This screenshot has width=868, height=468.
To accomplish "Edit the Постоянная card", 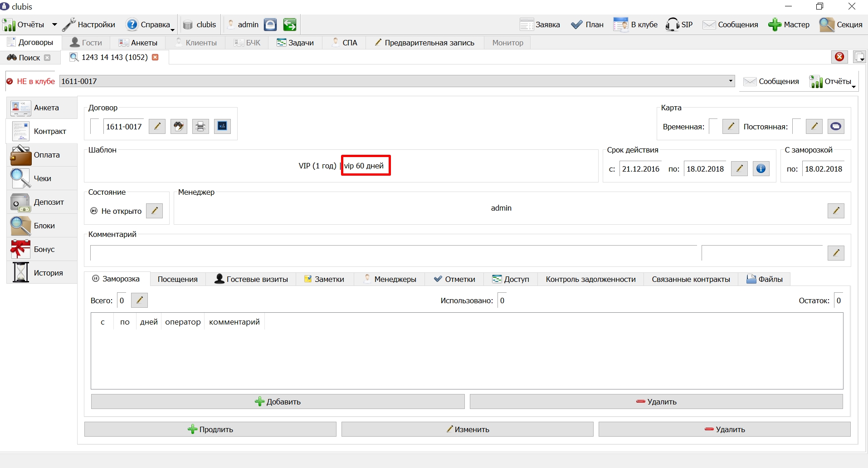I will [814, 126].
